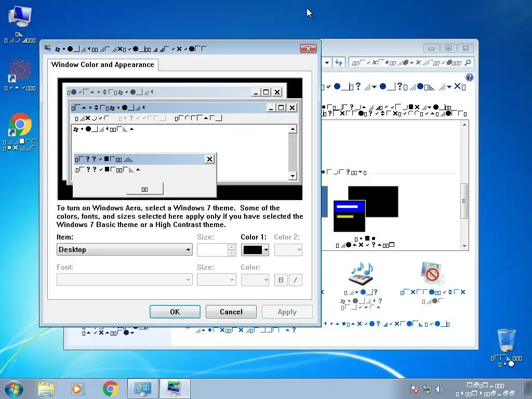The height and width of the screenshot is (399, 532).
Task: Click the preview window scrollbar up arrow
Action: pyautogui.click(x=292, y=129)
